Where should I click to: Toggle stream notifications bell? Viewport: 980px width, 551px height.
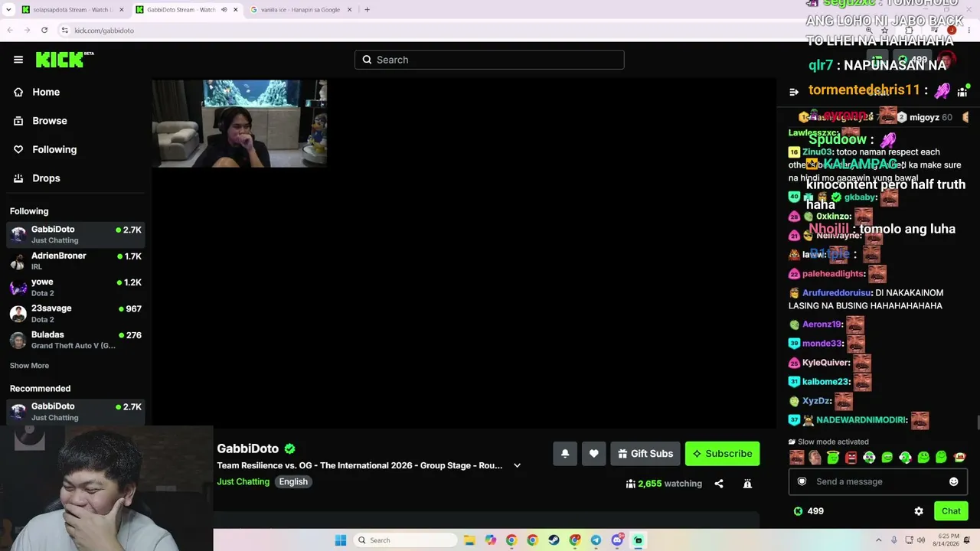(565, 454)
